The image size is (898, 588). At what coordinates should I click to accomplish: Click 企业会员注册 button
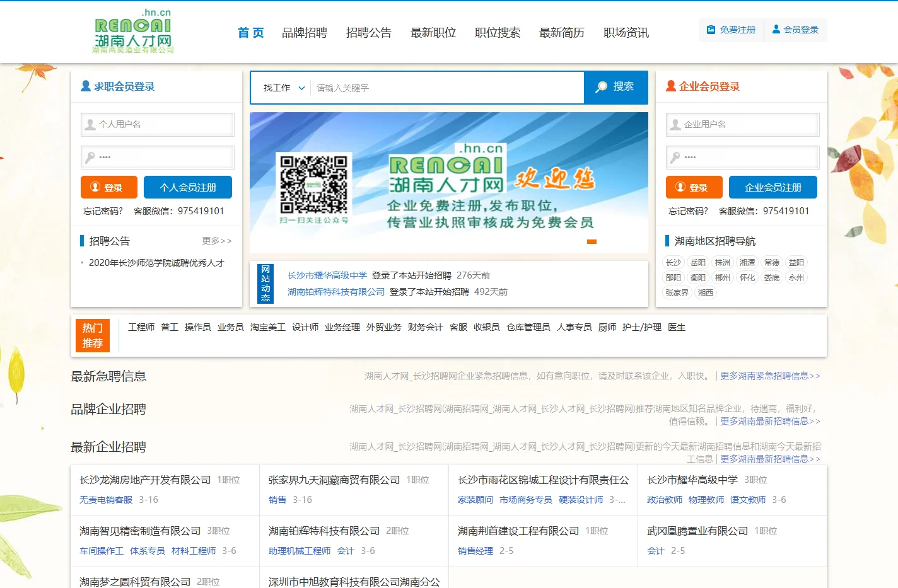click(773, 187)
